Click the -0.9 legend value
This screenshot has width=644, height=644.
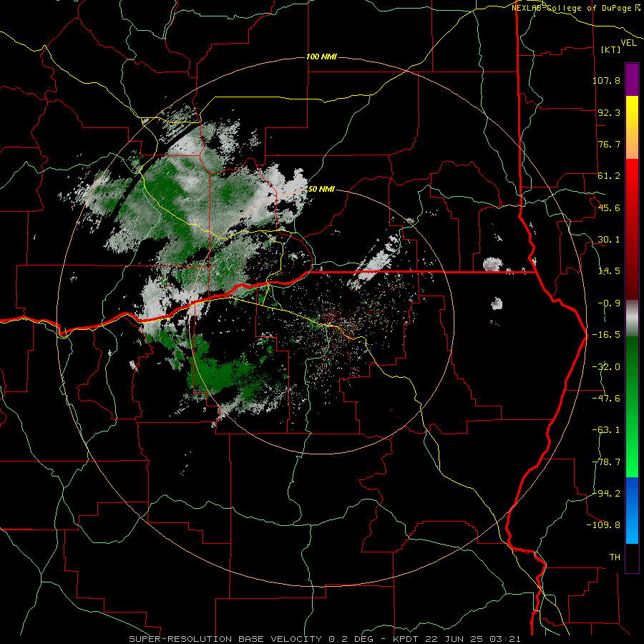pos(609,303)
